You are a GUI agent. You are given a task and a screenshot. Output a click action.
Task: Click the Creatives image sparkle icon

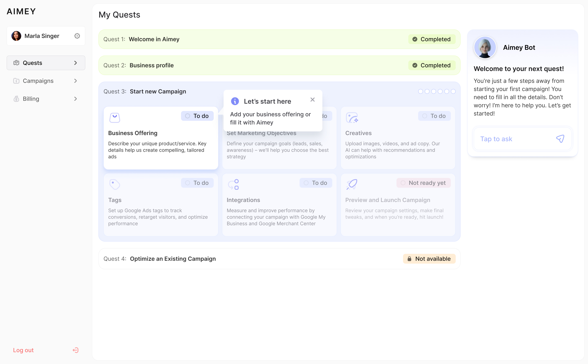pos(352,118)
